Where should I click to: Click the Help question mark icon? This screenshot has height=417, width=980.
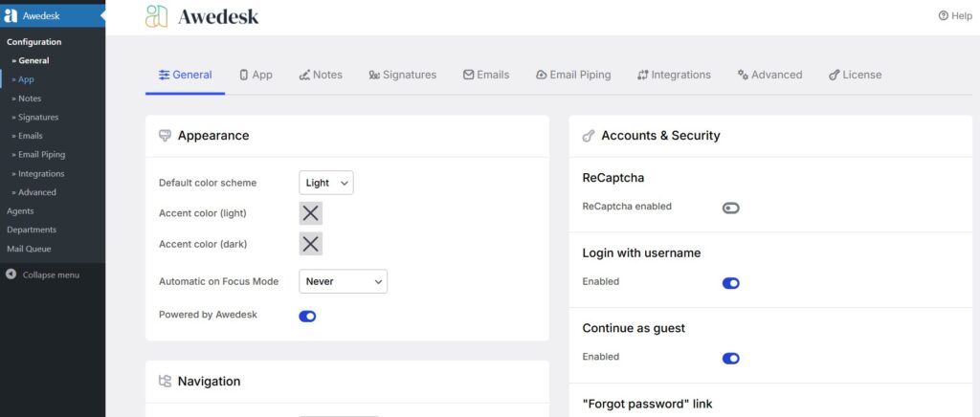point(943,16)
